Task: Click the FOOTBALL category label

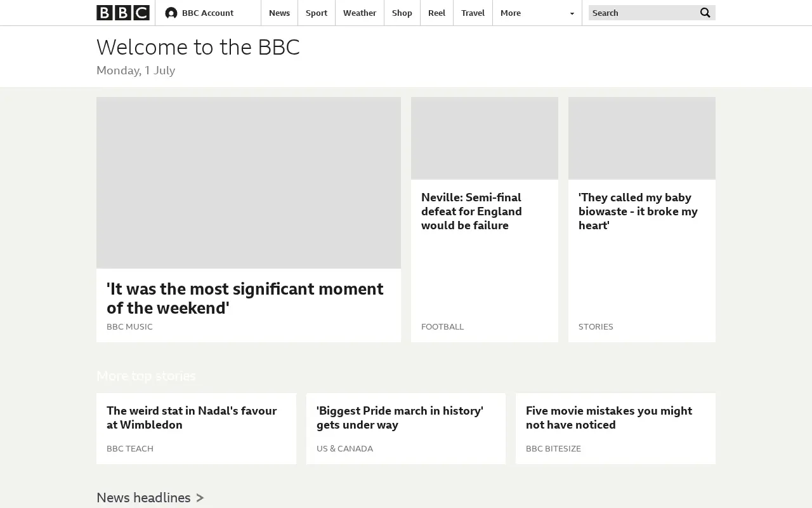Action: pos(442,327)
